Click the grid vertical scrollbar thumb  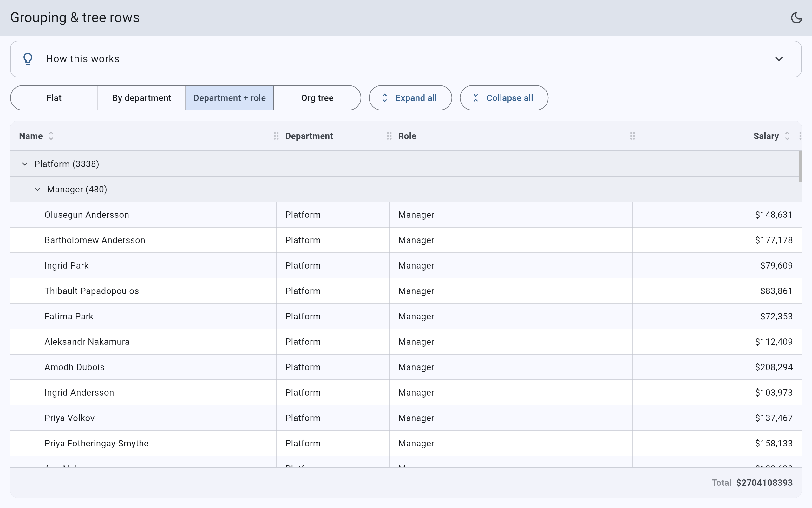pyautogui.click(x=800, y=167)
